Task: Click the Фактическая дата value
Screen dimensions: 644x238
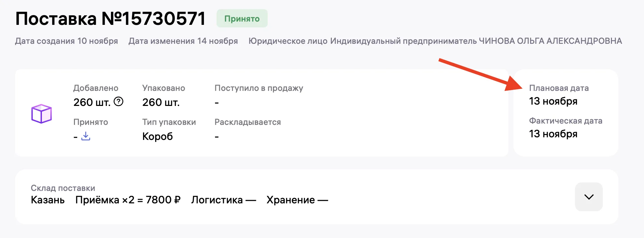Action: [x=553, y=134]
